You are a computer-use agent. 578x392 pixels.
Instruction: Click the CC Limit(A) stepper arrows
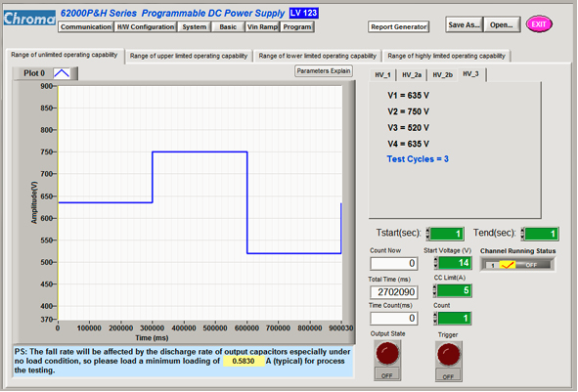[435, 290]
